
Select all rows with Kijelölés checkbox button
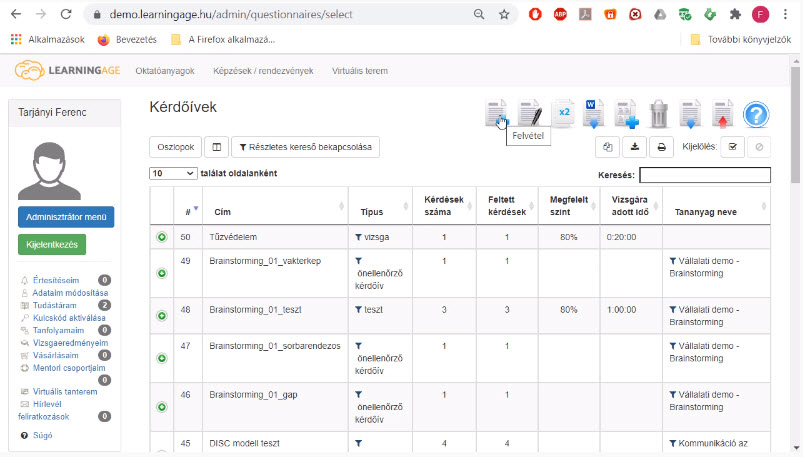[x=732, y=147]
